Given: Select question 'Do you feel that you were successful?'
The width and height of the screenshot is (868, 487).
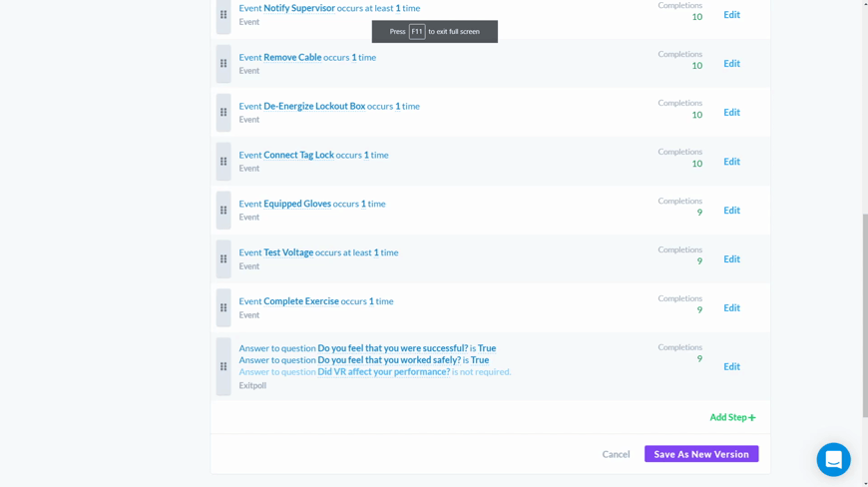Looking at the screenshot, I should click(393, 348).
